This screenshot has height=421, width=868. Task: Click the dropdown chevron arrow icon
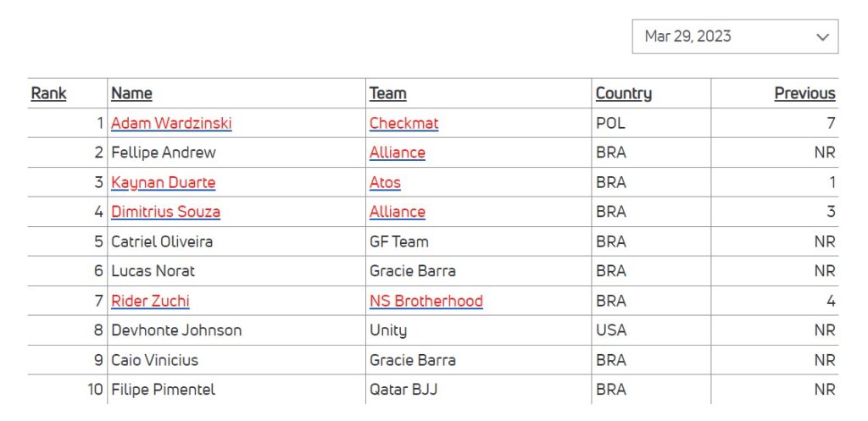pos(821,36)
